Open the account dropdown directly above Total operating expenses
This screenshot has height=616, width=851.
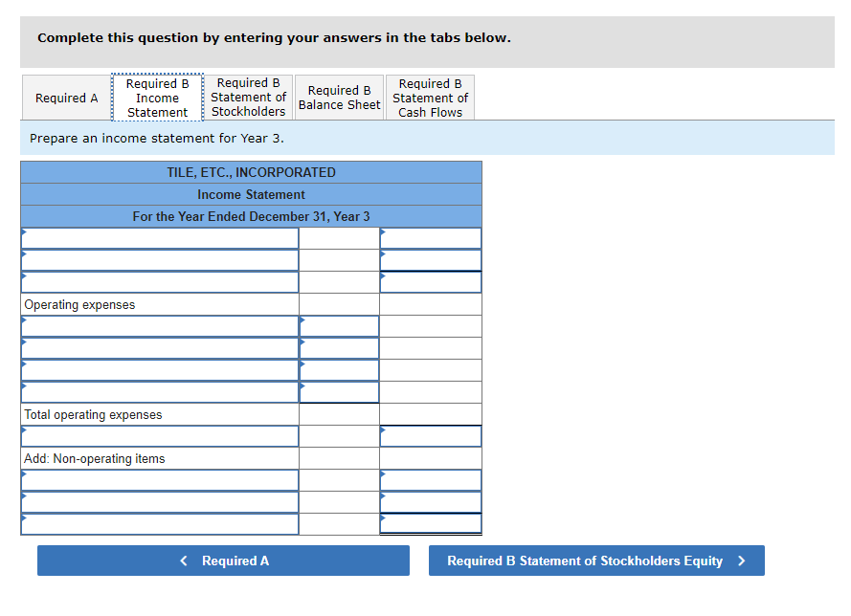[x=160, y=392]
